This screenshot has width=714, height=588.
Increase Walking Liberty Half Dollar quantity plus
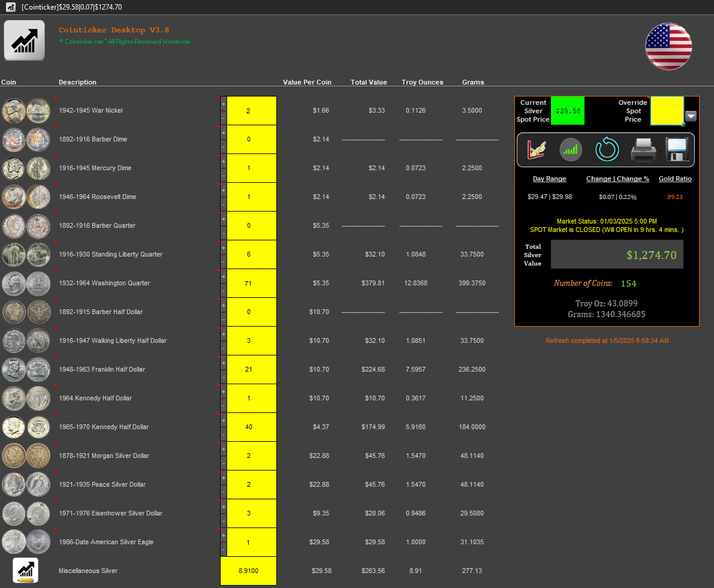tap(224, 334)
